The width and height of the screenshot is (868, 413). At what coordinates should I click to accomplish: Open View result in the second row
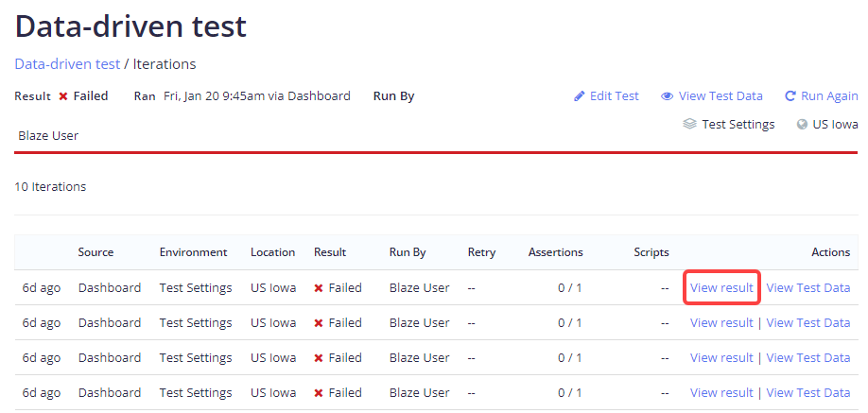(x=721, y=323)
